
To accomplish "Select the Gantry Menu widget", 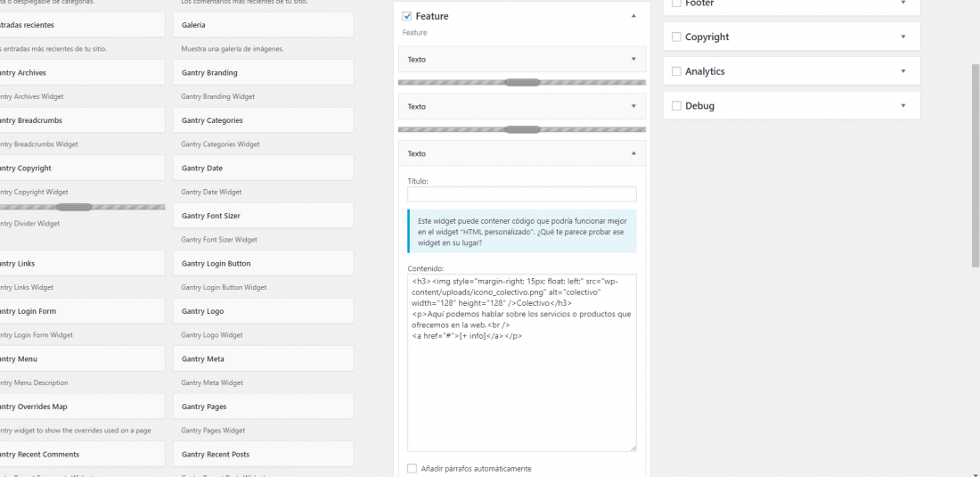I will 83,358.
